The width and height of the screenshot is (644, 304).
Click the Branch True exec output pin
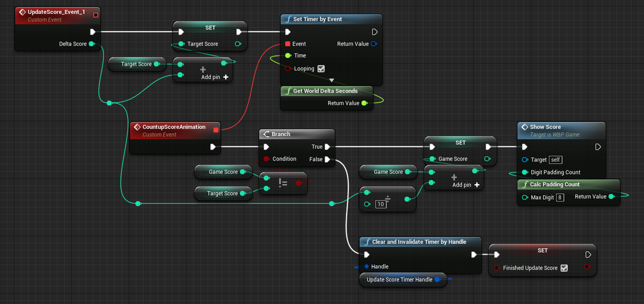point(327,147)
